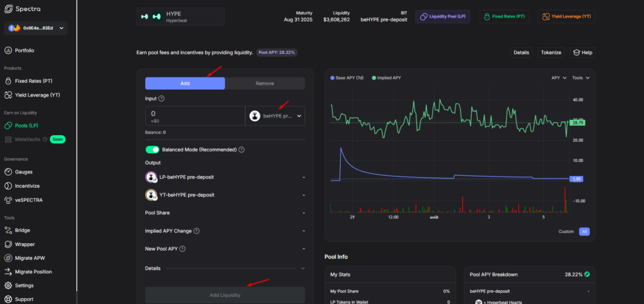Image resolution: width=644 pixels, height=304 pixels.
Task: Click the Add Liquidity button
Action: tap(225, 295)
